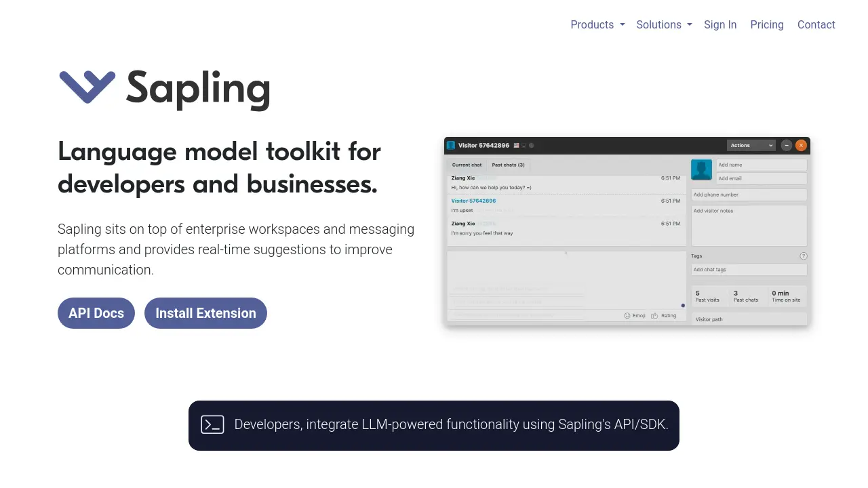Click the thumbs-up Rating icon
This screenshot has height=488, width=868.
click(x=654, y=316)
